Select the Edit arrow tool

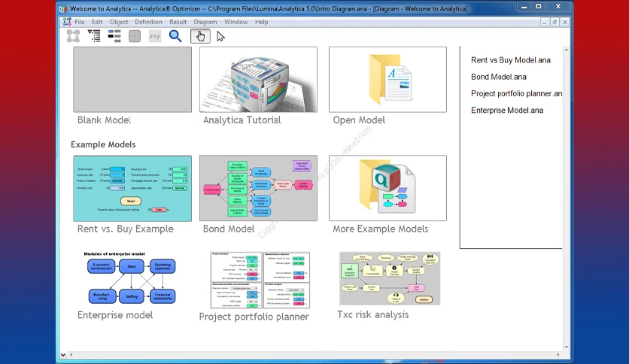[220, 37]
